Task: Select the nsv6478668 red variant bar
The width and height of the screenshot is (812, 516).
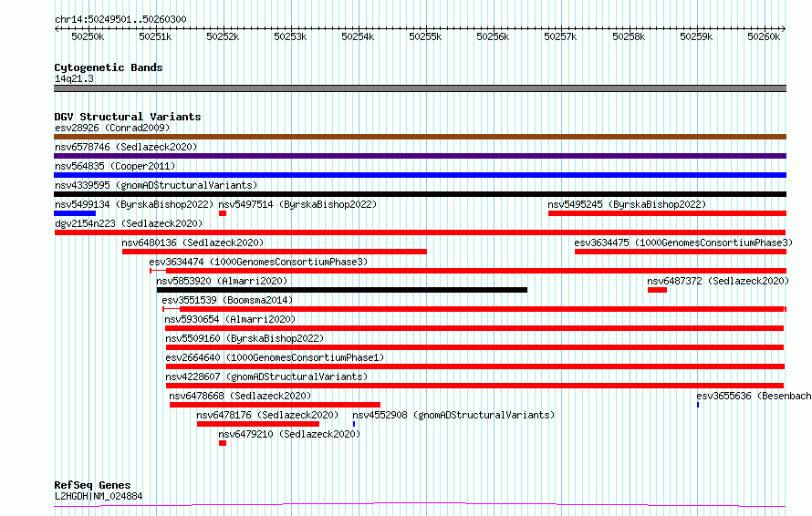Action: coord(275,405)
